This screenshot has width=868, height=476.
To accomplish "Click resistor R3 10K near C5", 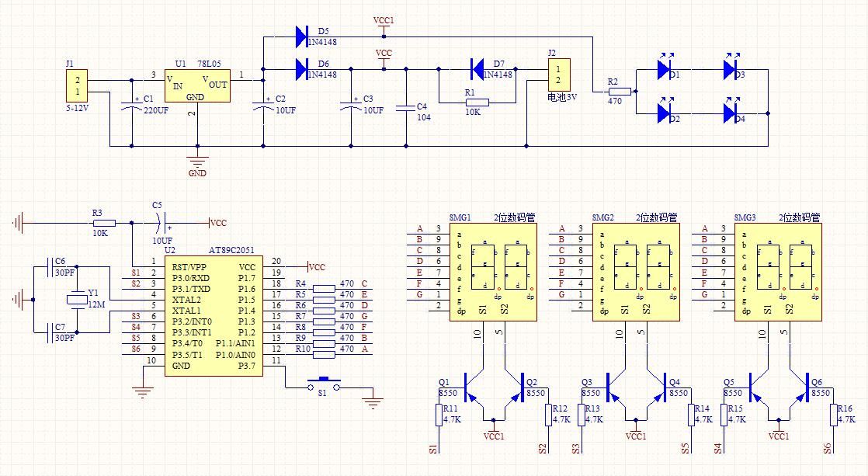I will (x=99, y=223).
